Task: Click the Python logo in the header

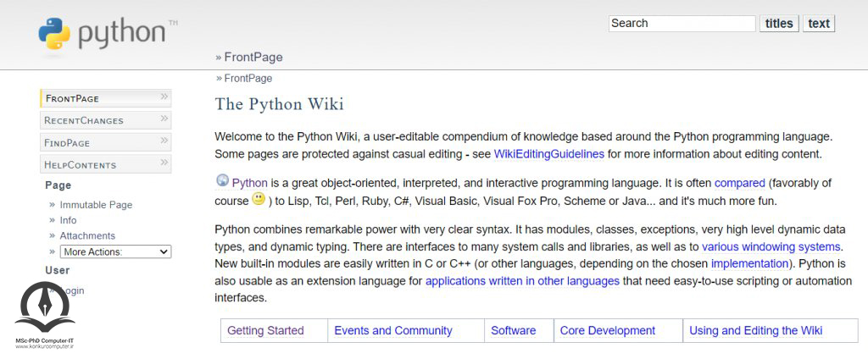Action: (x=108, y=35)
